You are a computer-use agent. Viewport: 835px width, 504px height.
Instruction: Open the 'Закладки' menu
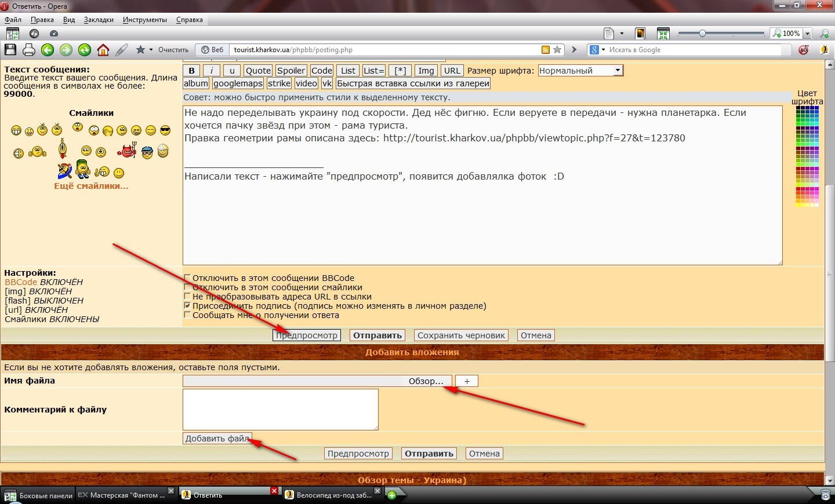[99, 20]
